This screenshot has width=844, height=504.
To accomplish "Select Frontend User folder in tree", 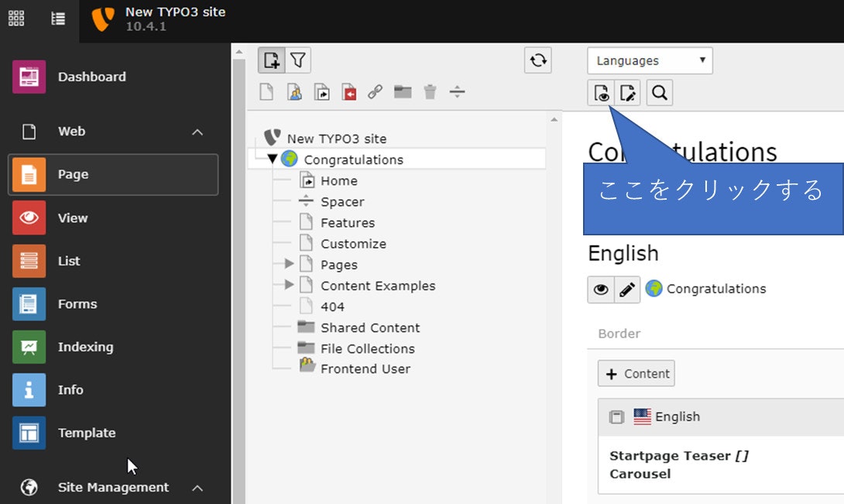I will tap(365, 369).
